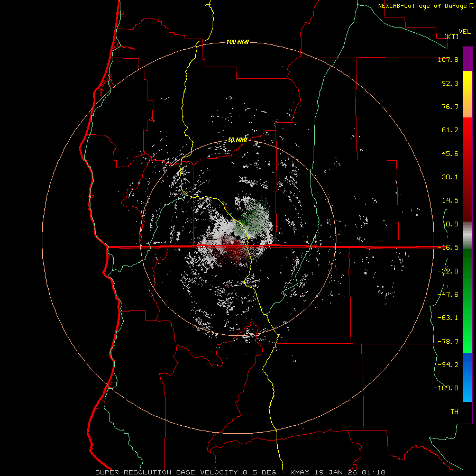Click the -47.6 value on the velocity scale
The height and width of the screenshot is (476, 476).
pyautogui.click(x=448, y=295)
